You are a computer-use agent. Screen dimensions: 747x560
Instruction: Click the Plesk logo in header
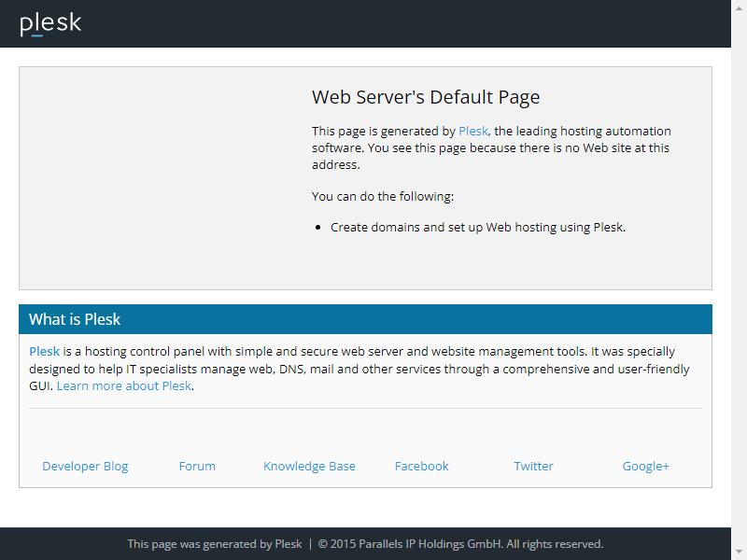50,24
